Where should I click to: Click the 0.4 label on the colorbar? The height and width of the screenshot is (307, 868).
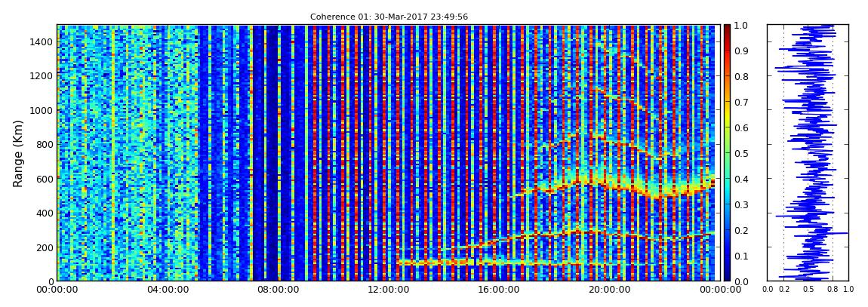(740, 179)
